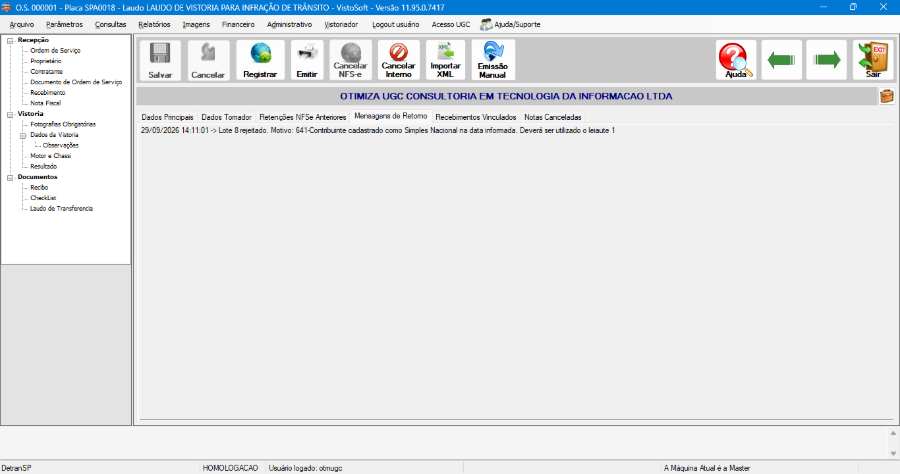
Task: Click the briefcase icon beside company name
Action: [x=887, y=96]
